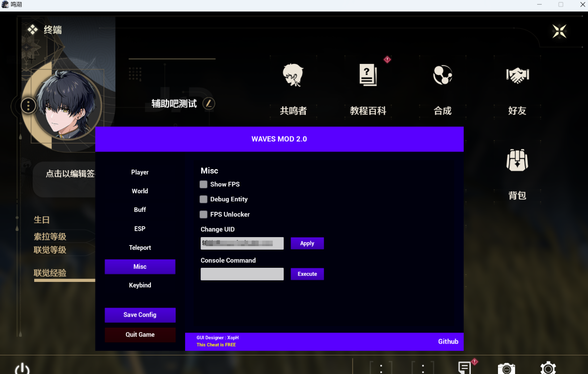This screenshot has height=374, width=588.
Task: Enable the FPS Unlocker checkbox
Action: (203, 214)
